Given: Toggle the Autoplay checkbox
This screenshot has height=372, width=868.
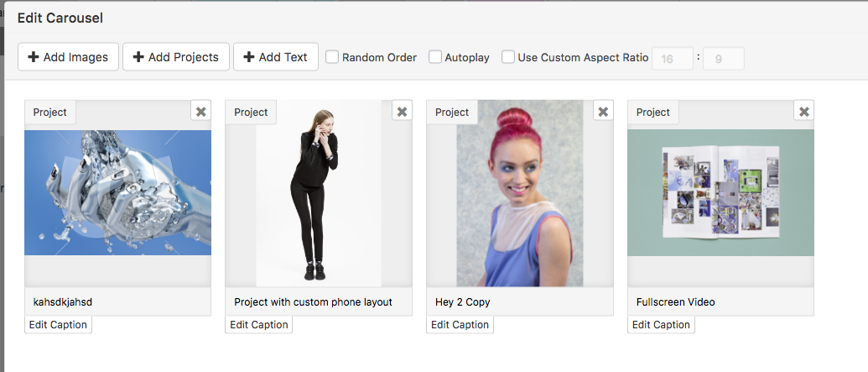Looking at the screenshot, I should coord(435,57).
